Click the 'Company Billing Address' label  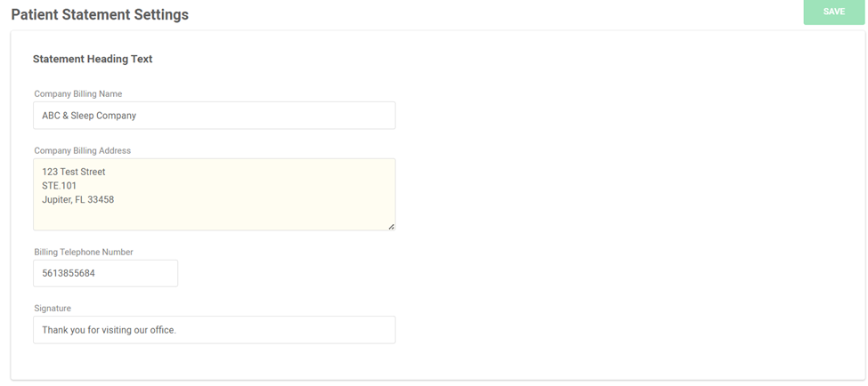tap(83, 150)
